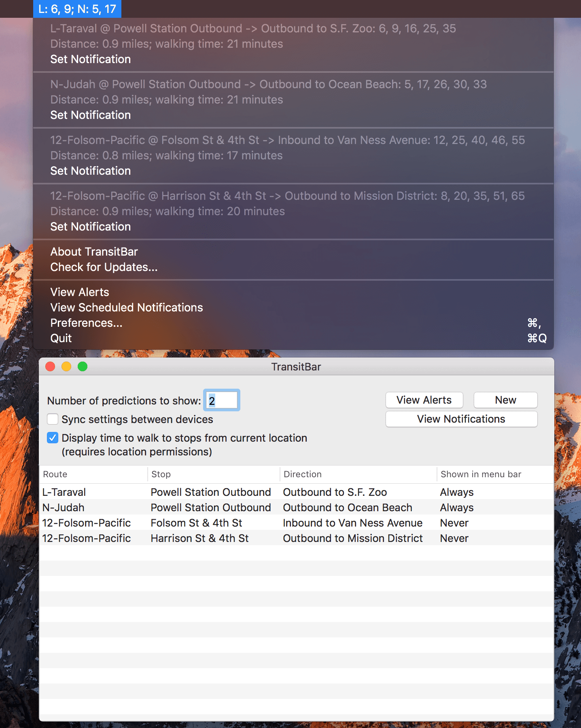Viewport: 581px width, 728px height.
Task: Select the Harrison St & 4th St stop cell
Action: pyautogui.click(x=199, y=538)
